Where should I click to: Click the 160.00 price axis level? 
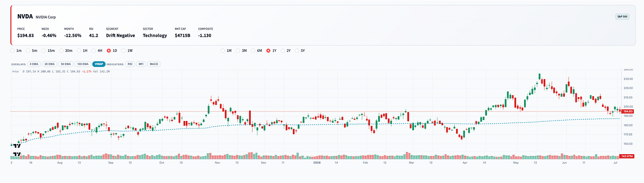click(628, 144)
